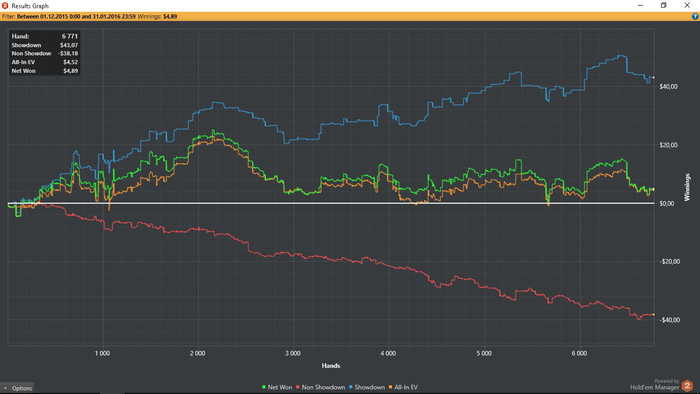Click the Net Won line end point
Screen dimensions: 700x394
pyautogui.click(x=654, y=189)
